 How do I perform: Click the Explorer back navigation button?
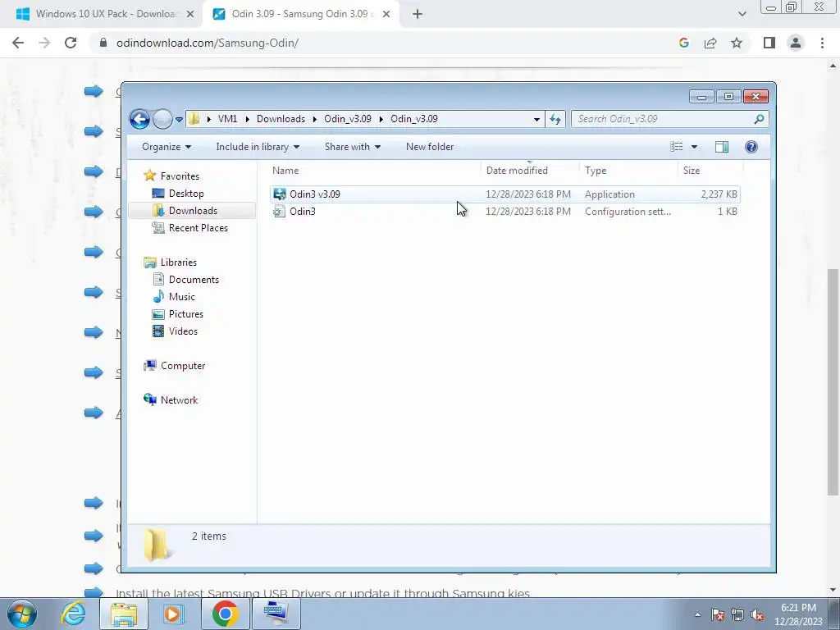[139, 119]
